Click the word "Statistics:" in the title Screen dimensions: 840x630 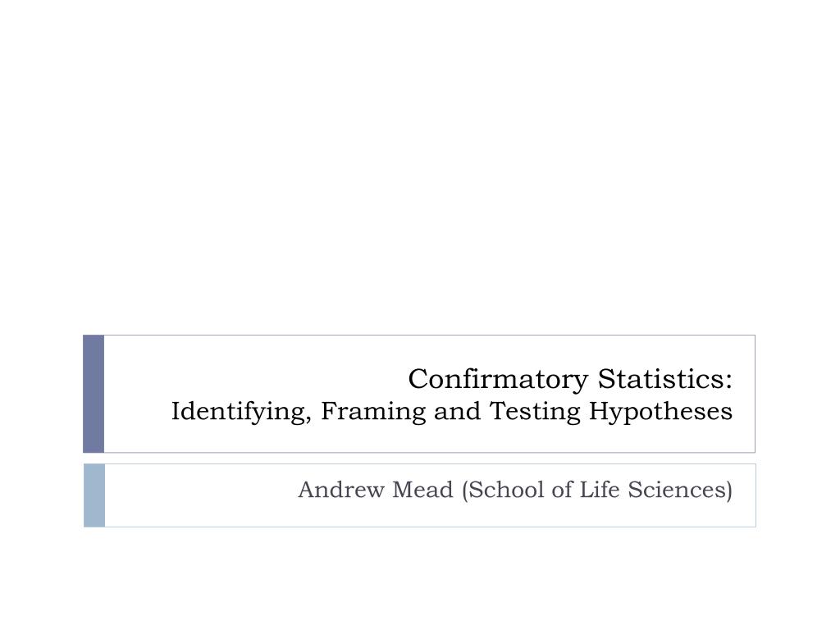(664, 379)
